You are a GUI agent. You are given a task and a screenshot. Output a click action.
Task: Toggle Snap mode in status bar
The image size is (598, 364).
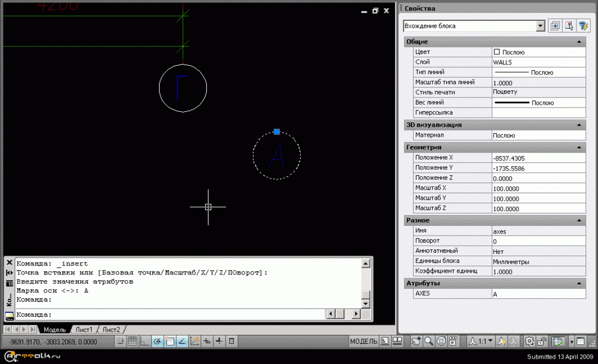120,341
